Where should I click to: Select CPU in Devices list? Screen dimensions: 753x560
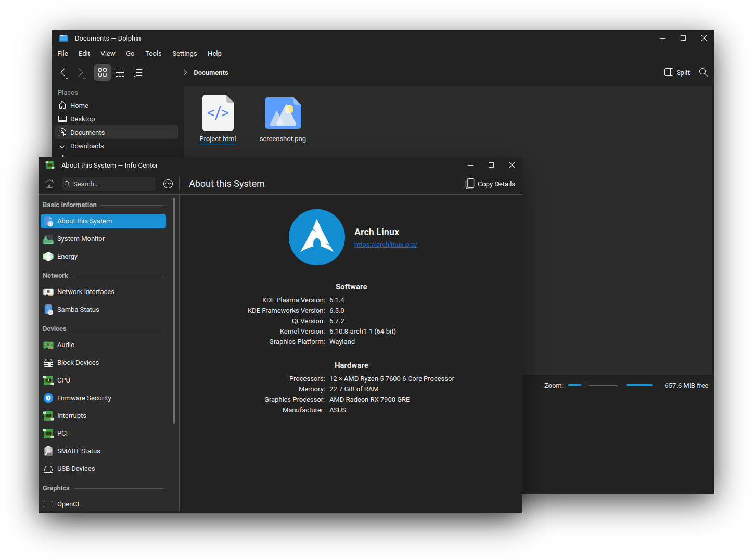63,380
